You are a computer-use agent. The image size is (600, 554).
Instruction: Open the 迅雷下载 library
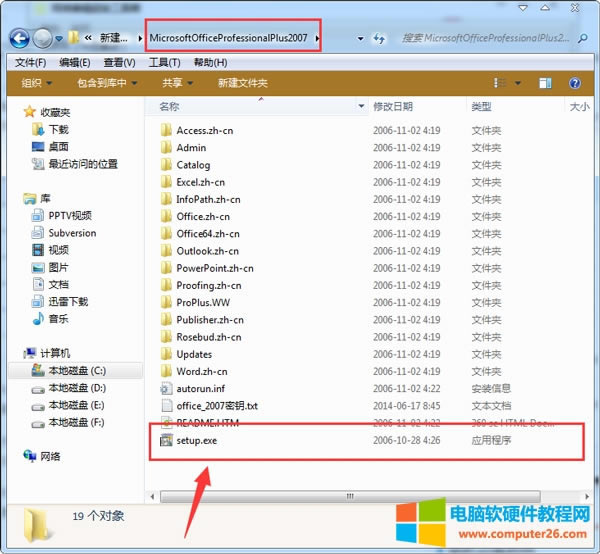click(x=68, y=301)
